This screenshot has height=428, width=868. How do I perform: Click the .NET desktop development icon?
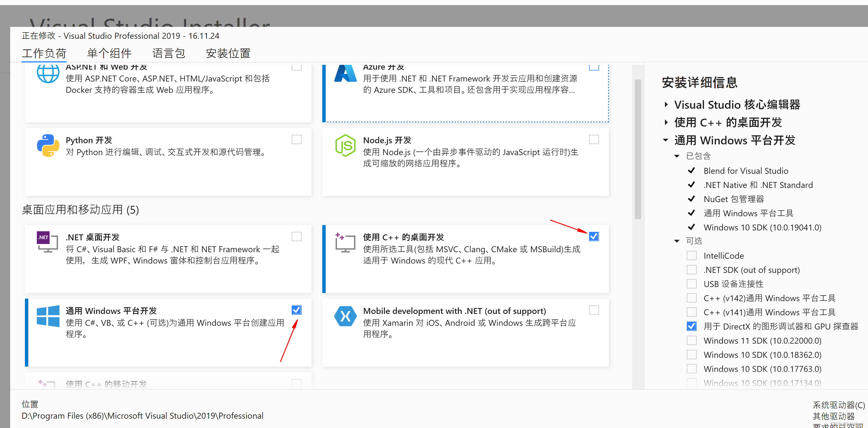coord(47,242)
